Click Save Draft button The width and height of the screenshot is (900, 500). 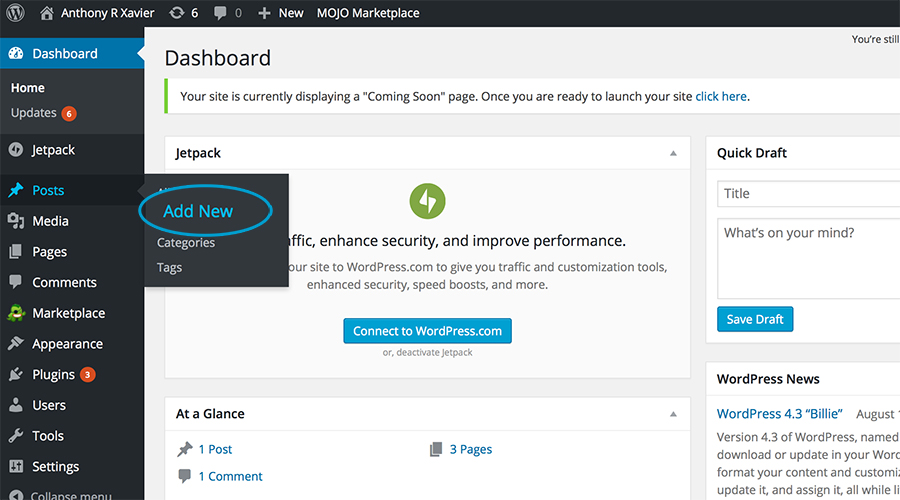(x=755, y=319)
